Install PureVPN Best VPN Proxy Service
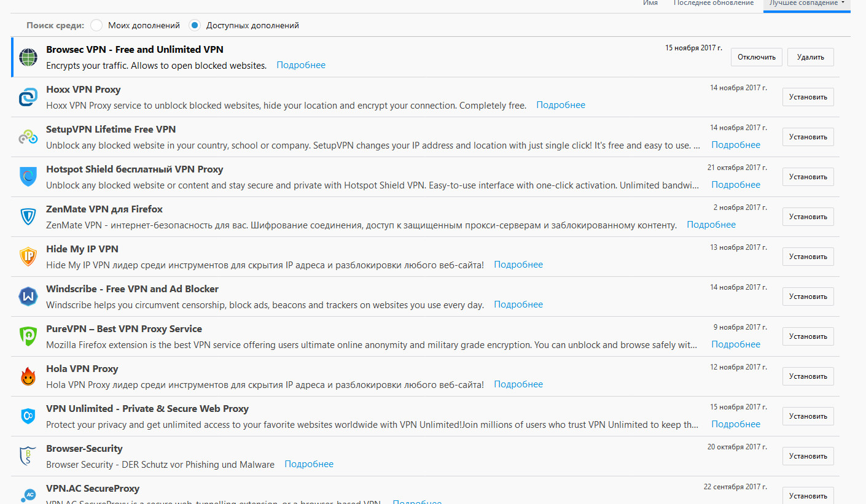 pyautogui.click(x=808, y=336)
